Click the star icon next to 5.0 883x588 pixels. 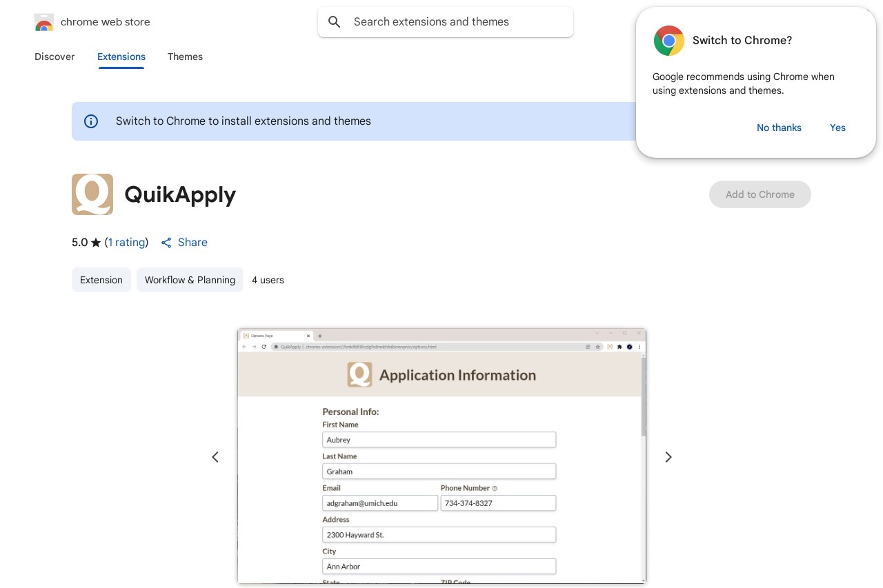click(x=96, y=243)
